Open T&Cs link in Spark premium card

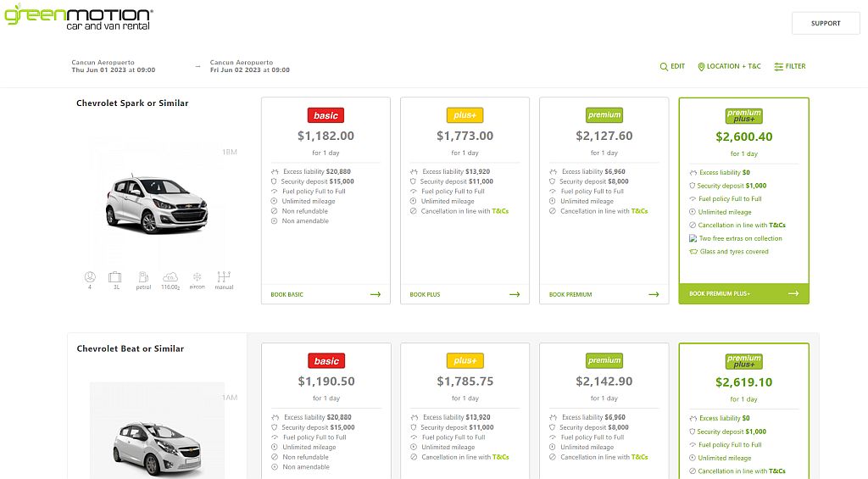tap(639, 211)
